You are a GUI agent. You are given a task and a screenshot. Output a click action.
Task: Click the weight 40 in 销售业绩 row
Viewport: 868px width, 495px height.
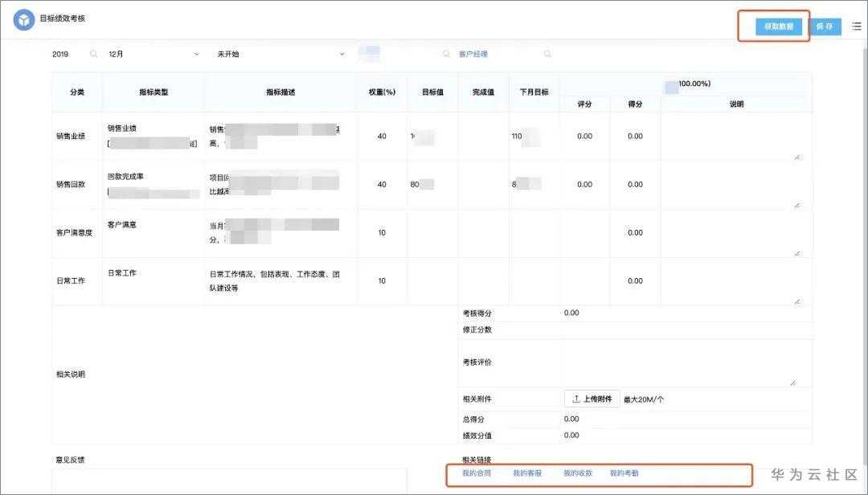click(382, 137)
